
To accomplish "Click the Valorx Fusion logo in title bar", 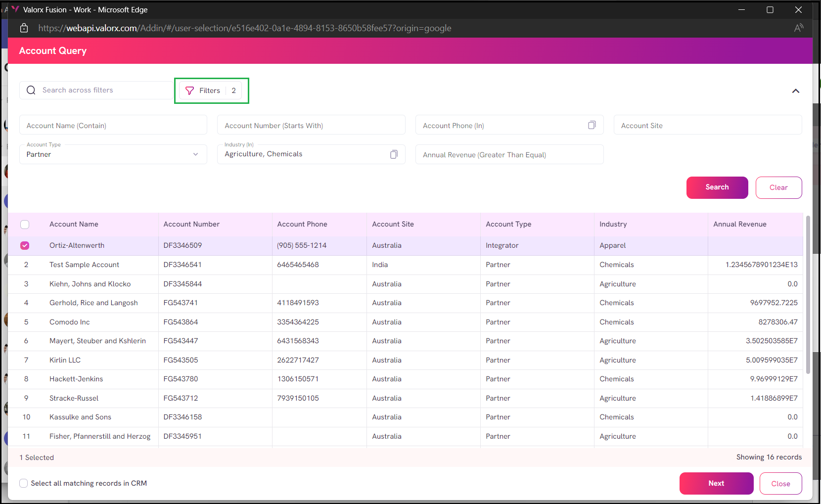I will 15,9.
